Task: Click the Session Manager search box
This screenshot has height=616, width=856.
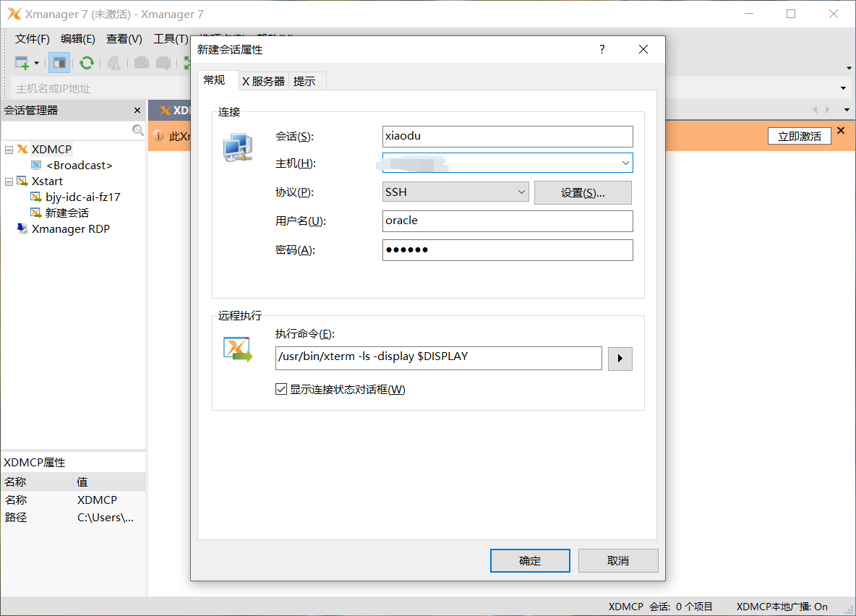Action: [x=67, y=131]
